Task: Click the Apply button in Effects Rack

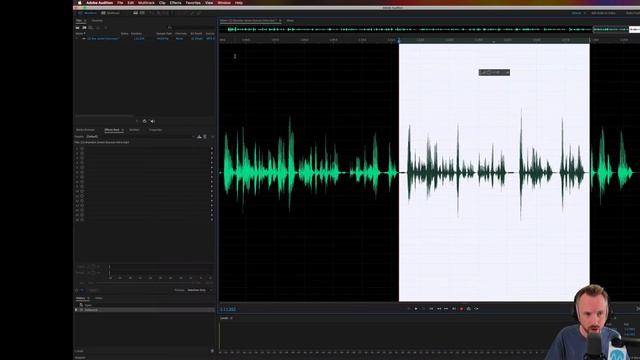Action: point(93,290)
